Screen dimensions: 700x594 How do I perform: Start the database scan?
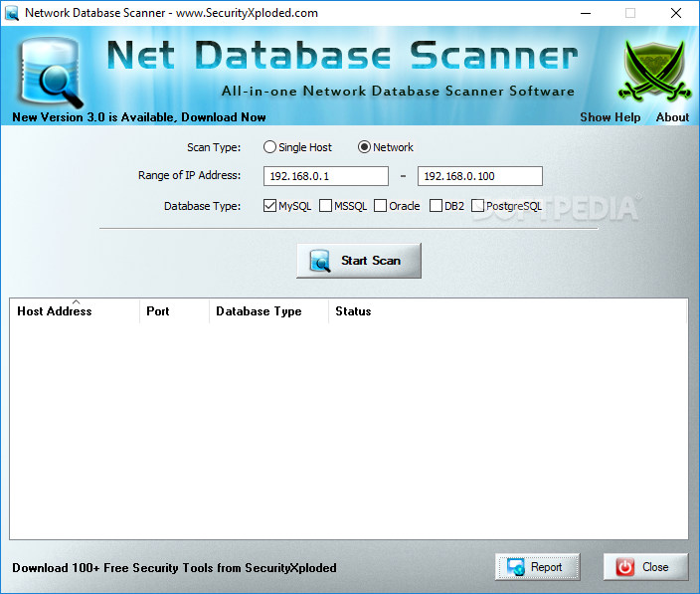click(359, 261)
